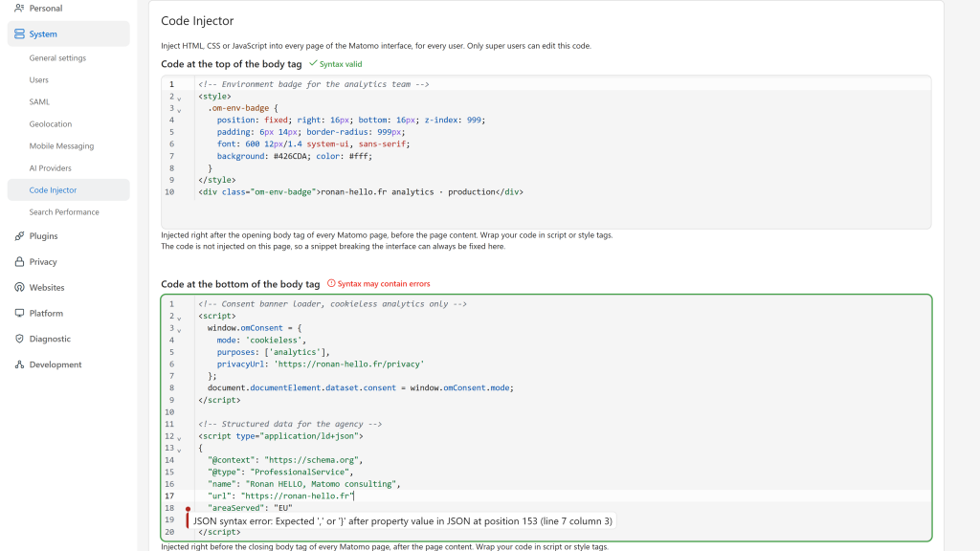This screenshot has width=980, height=551.
Task: Fold the first script block in bottom editor
Action: click(x=179, y=319)
